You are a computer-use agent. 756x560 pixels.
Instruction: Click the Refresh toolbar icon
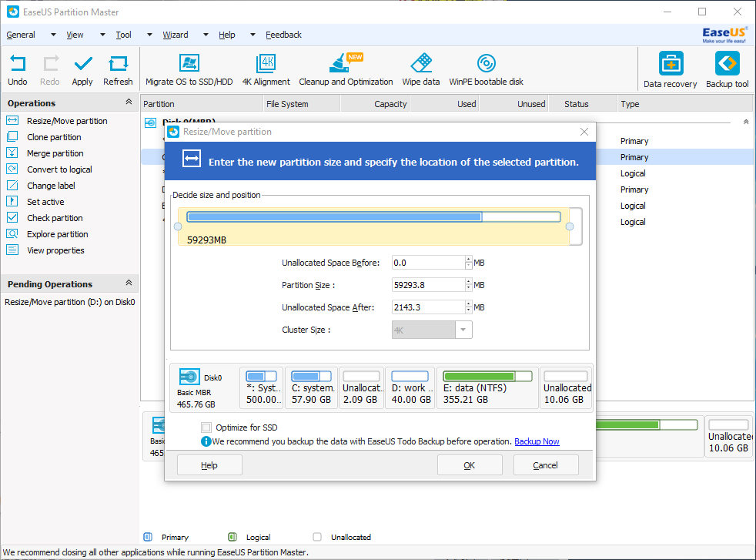(118, 64)
